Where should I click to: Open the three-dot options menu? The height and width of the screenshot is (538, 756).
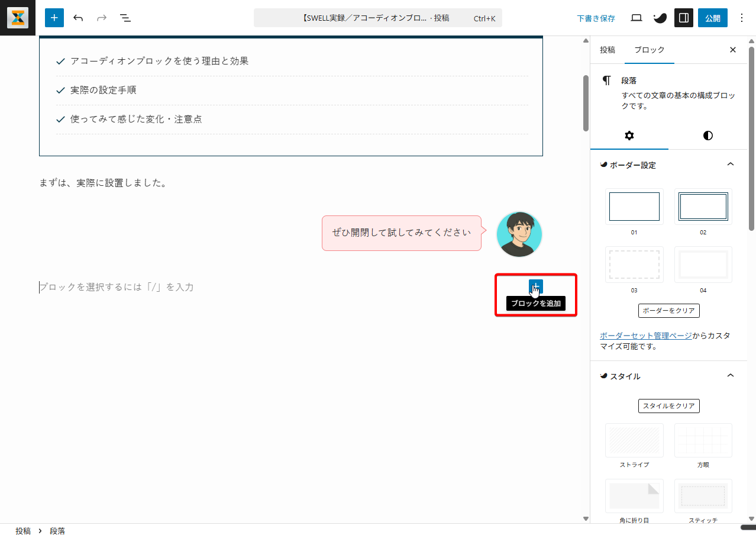click(x=742, y=18)
